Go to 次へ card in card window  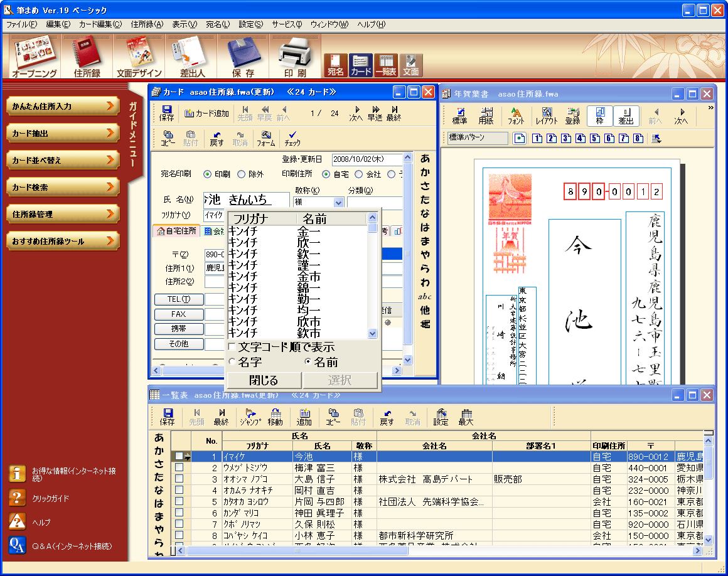pos(356,114)
